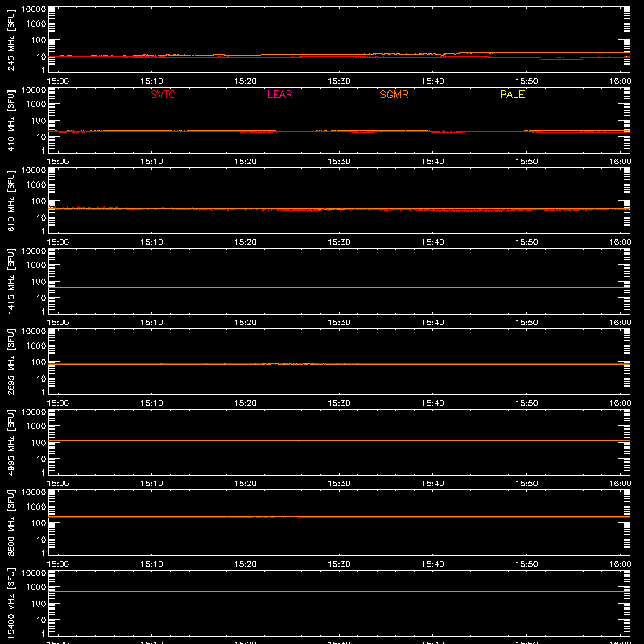Select the 1415 MHz [SFU] axis label
The image size is (644, 644).
click(x=10, y=281)
